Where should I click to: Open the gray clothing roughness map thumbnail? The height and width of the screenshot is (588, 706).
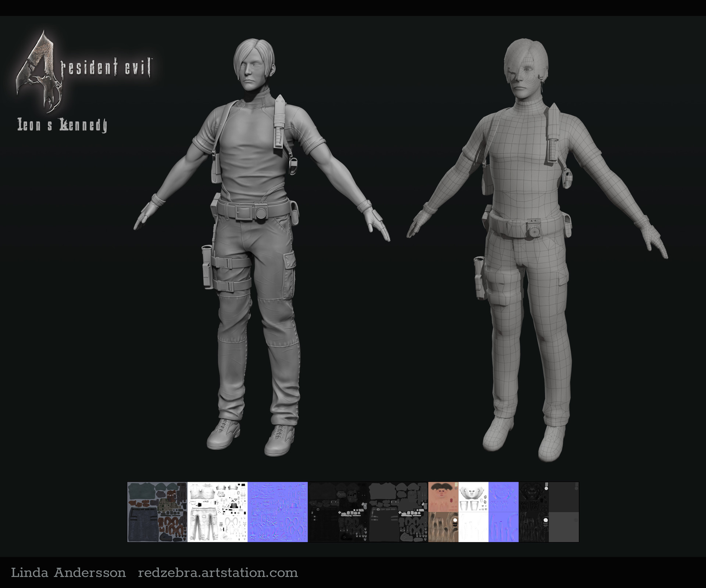[x=398, y=512]
